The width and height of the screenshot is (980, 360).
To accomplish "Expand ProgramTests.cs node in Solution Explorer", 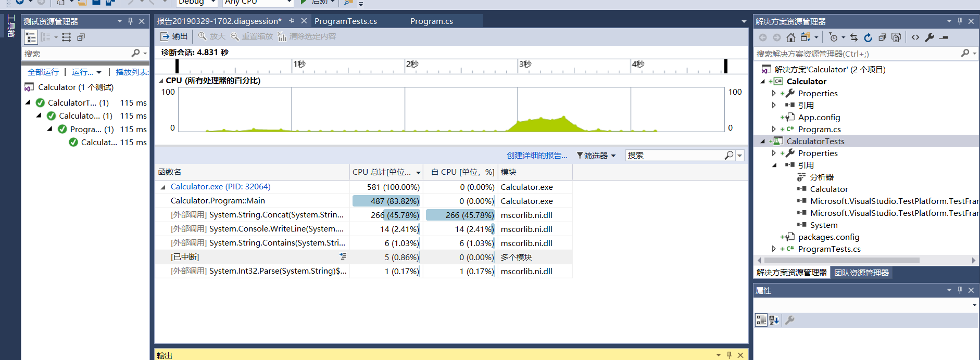I will point(774,249).
